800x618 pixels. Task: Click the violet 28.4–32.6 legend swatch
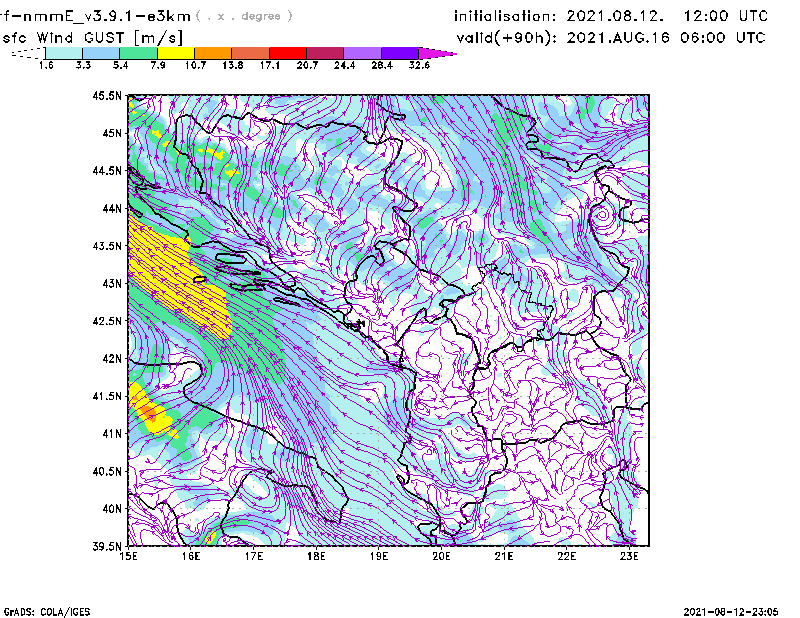[400, 53]
